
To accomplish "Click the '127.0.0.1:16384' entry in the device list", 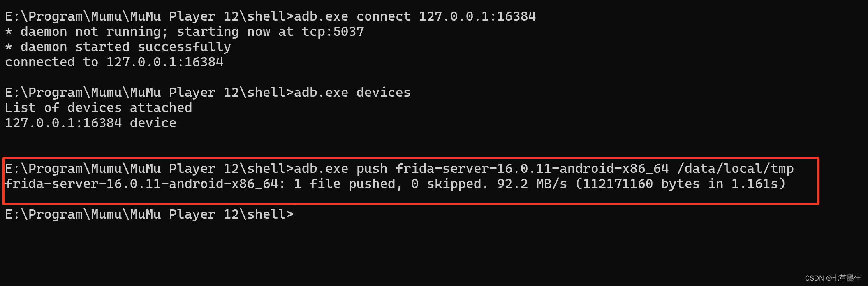I will click(63, 123).
